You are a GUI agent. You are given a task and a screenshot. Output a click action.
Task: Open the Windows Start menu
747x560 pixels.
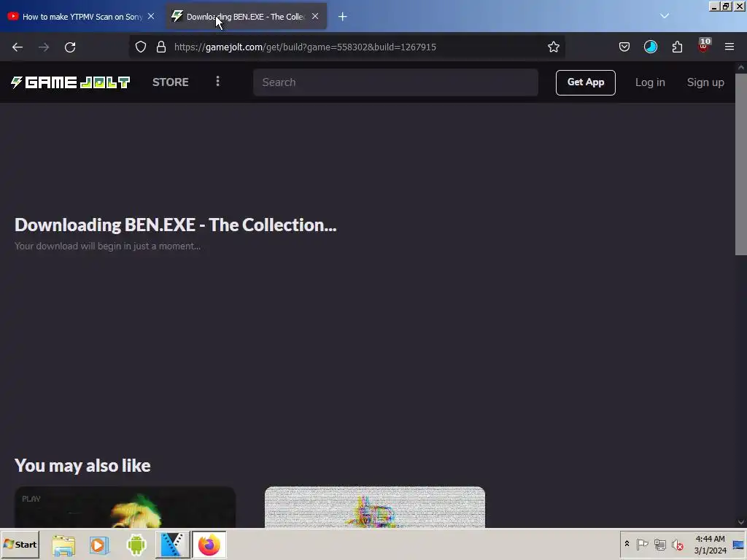point(20,544)
